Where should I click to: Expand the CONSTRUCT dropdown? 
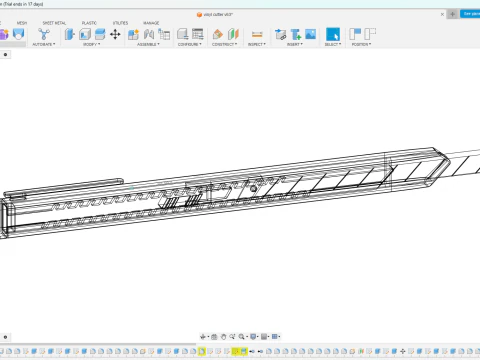tap(225, 44)
